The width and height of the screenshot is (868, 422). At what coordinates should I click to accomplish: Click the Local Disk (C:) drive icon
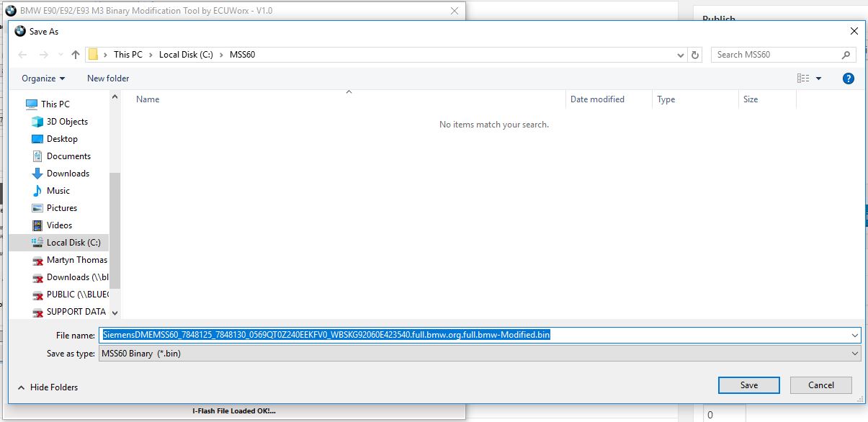[38, 243]
